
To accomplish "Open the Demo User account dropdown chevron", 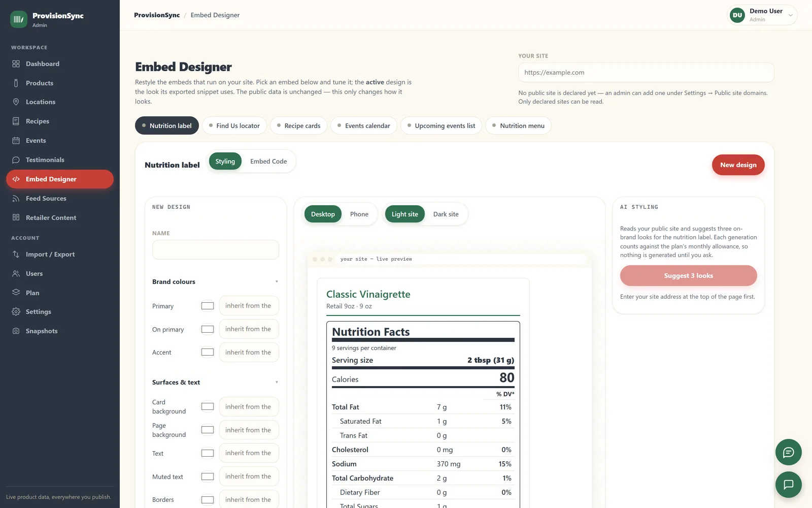I will click(790, 15).
